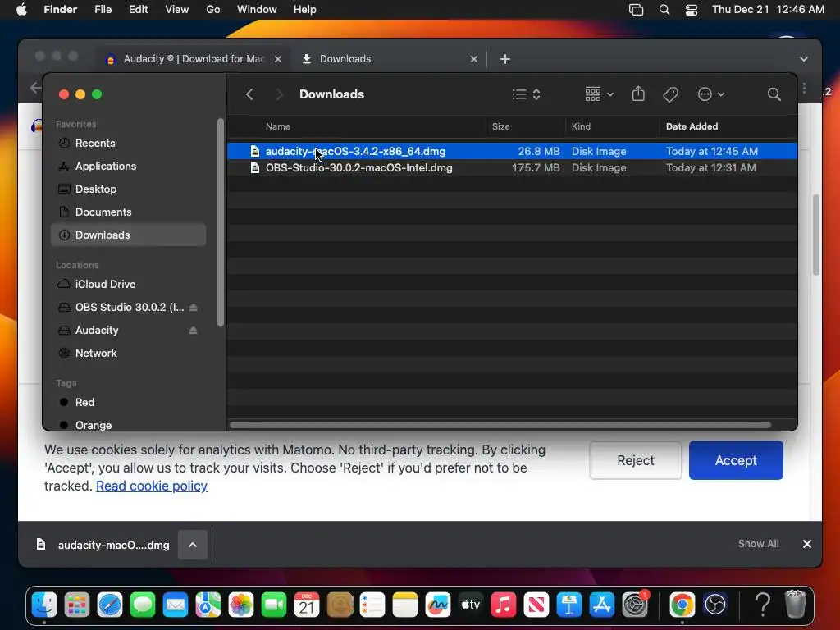The image size is (840, 630).
Task: Close the Downloads browser tab
Action: coord(473,59)
